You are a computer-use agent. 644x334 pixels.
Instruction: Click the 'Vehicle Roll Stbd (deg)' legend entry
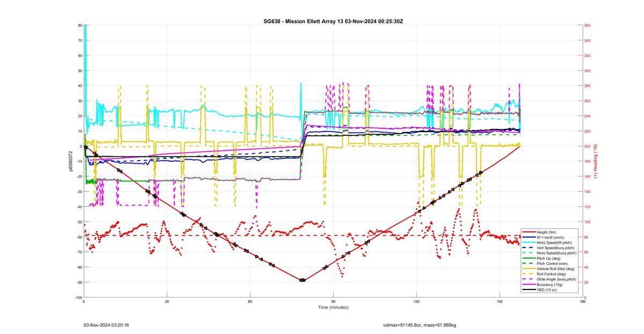(555, 268)
